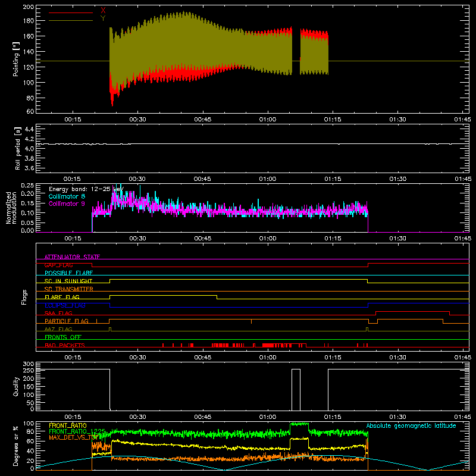This screenshot has width=476, height=476.
Task: Click the olive Y legend line sample
Action: point(71,20)
